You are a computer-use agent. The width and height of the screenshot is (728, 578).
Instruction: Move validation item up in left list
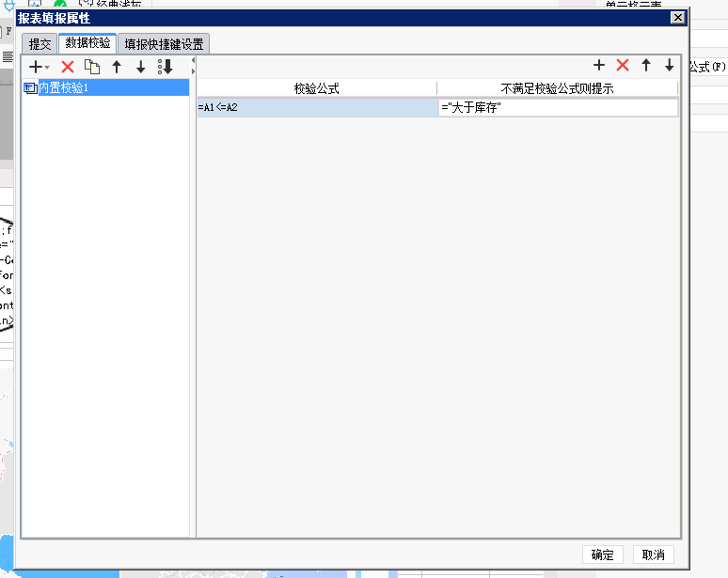117,68
